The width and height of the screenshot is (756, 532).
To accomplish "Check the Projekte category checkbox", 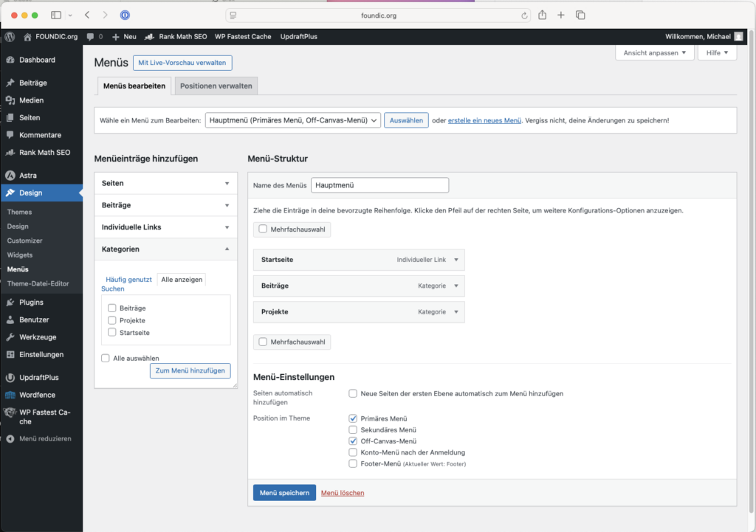I will (x=112, y=320).
